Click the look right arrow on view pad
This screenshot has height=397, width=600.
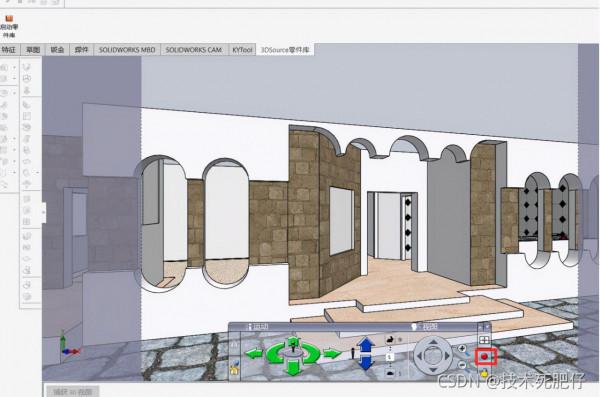click(447, 356)
